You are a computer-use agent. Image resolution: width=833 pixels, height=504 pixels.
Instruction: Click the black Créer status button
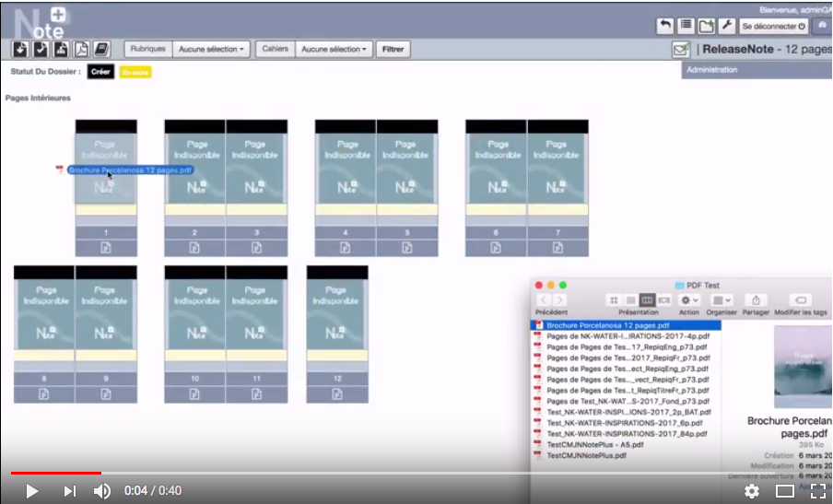(100, 71)
